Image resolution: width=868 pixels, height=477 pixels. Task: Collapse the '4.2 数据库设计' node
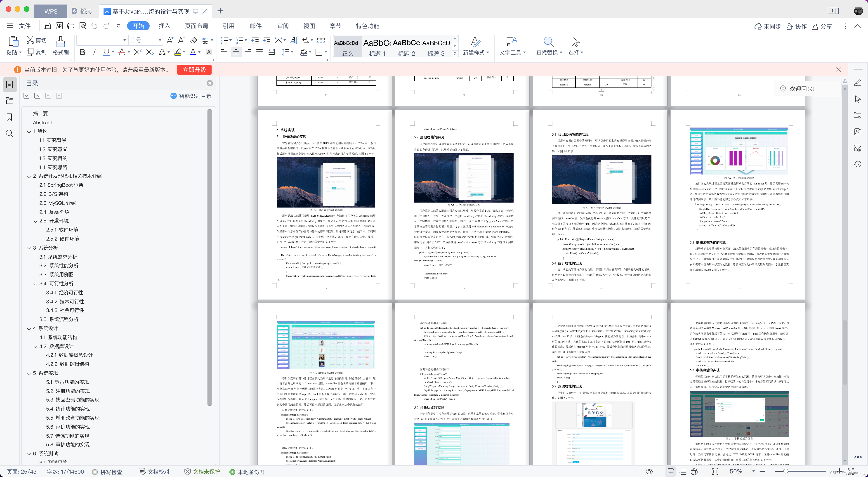[35, 347]
